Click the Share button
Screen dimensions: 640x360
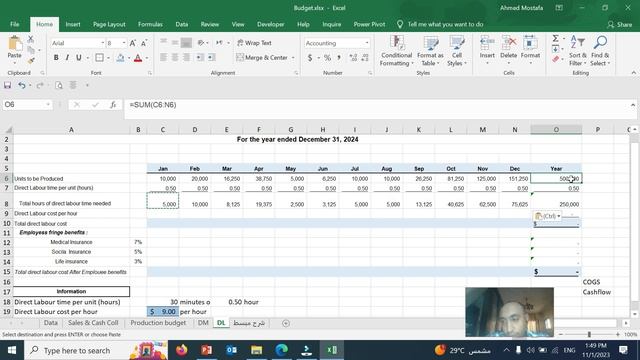(619, 25)
